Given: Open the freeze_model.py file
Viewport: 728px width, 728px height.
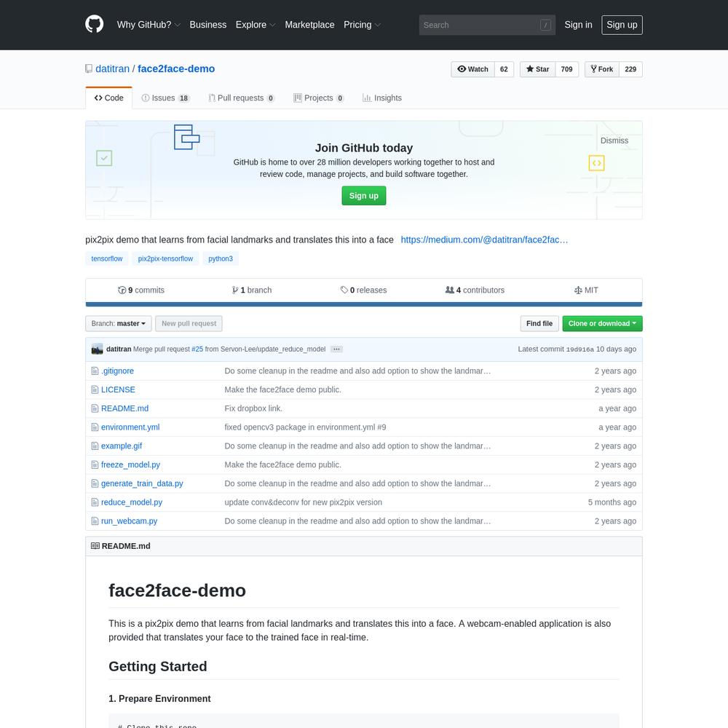Looking at the screenshot, I should [x=130, y=464].
